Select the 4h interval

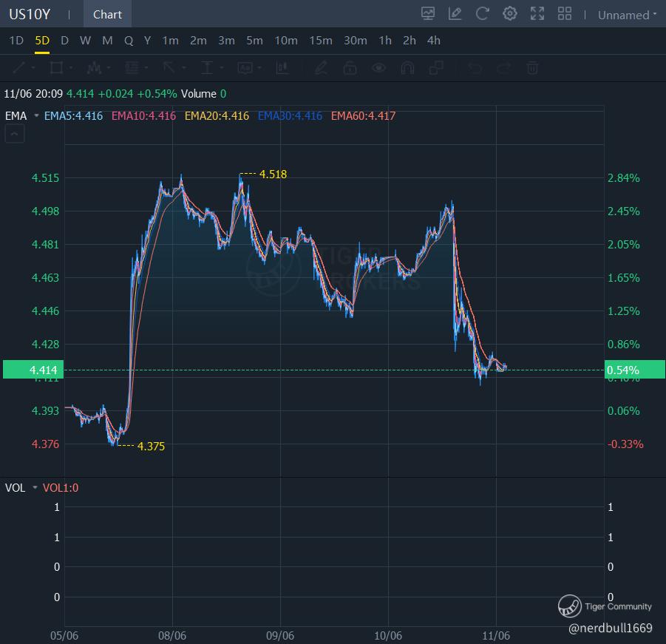pyautogui.click(x=434, y=41)
